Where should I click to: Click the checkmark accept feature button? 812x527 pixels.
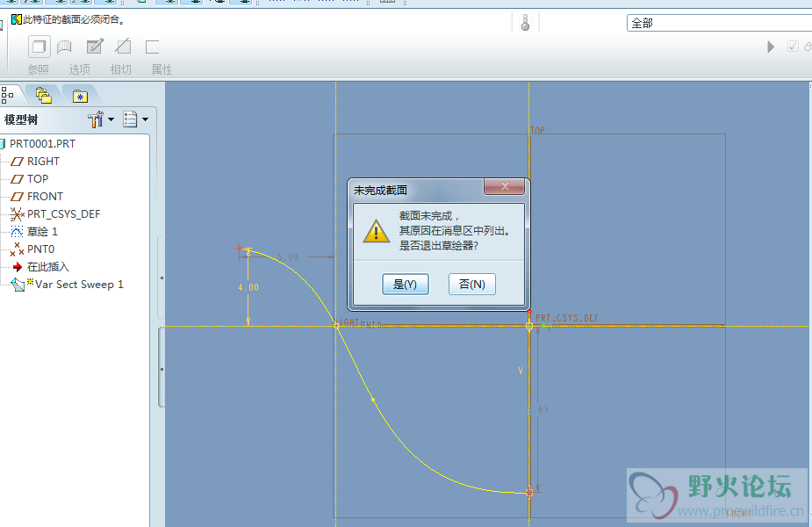(x=793, y=47)
